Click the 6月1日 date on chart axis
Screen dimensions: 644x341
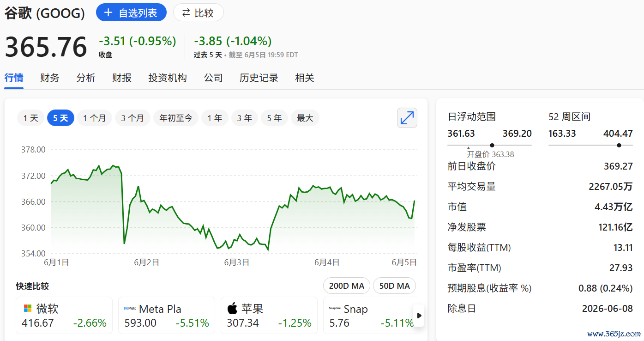pos(56,262)
